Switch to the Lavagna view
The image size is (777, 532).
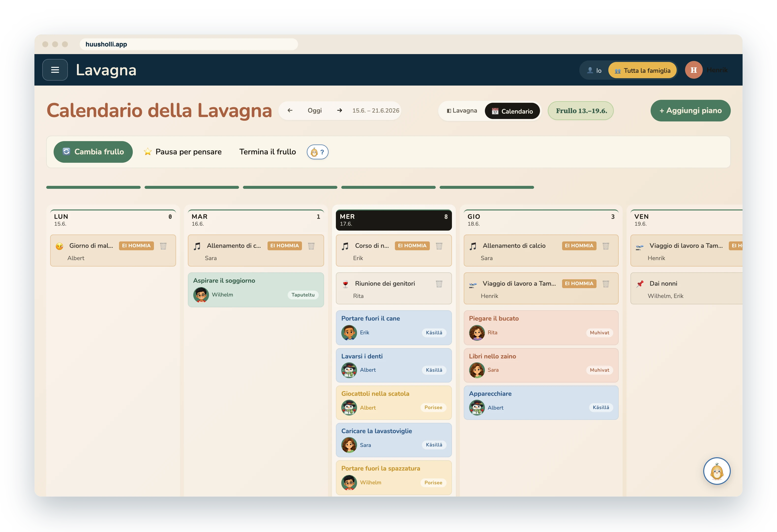pos(462,111)
